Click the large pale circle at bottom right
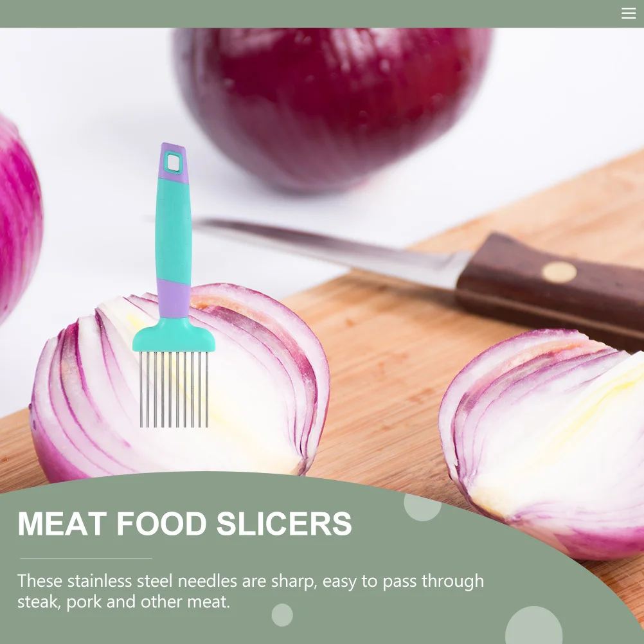 point(533,626)
